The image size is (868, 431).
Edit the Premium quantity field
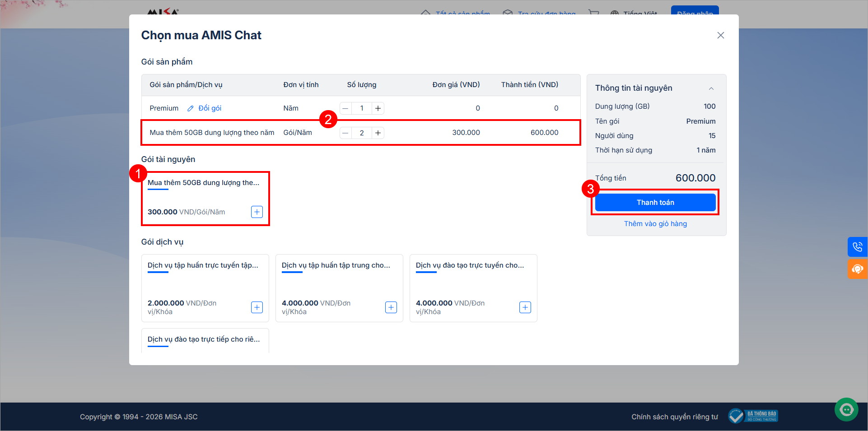362,108
